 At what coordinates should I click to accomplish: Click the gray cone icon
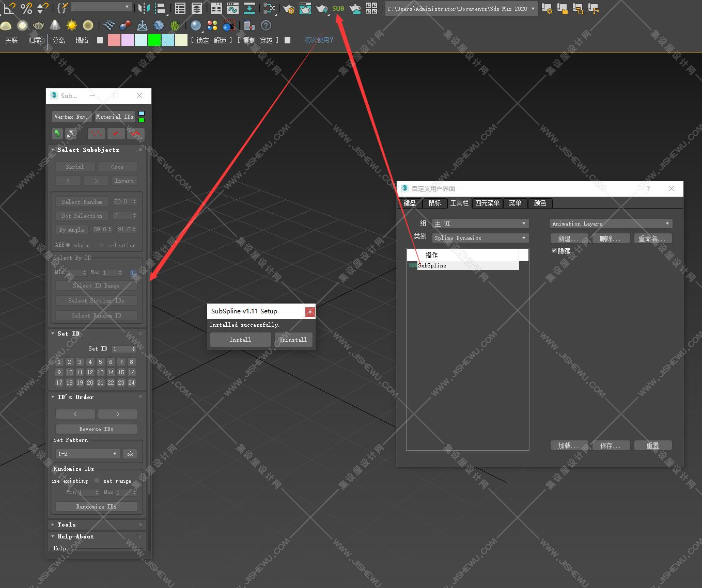pyautogui.click(x=55, y=25)
